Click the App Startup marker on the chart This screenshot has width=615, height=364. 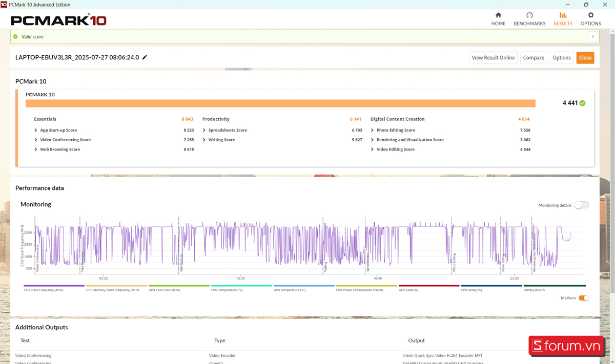coord(181,262)
